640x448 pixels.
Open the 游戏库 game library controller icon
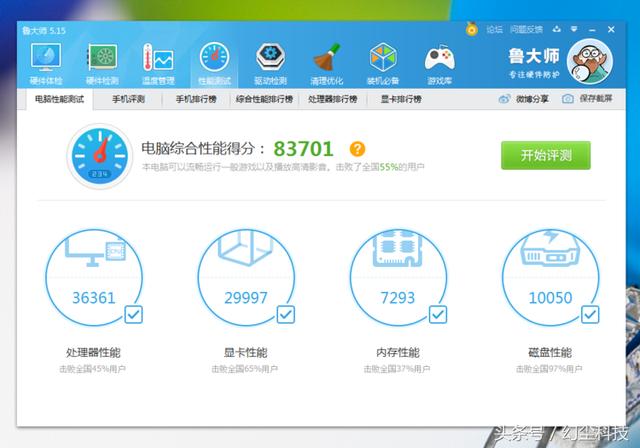click(439, 64)
